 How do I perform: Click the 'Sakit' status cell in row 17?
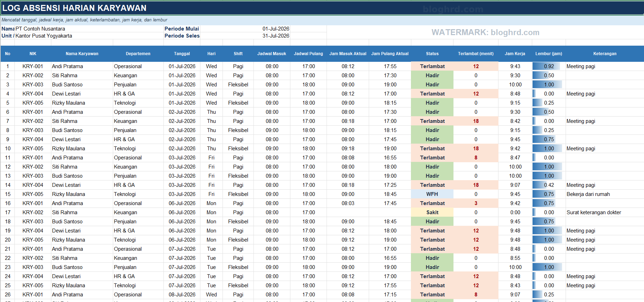point(432,212)
